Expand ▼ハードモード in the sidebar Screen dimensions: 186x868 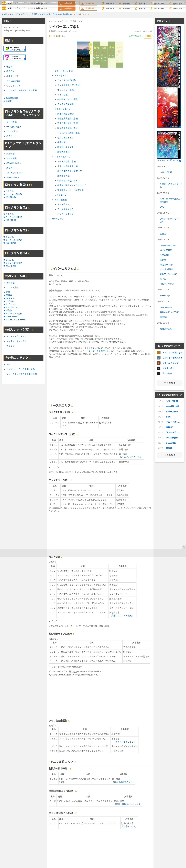pyautogui.click(x=11, y=316)
